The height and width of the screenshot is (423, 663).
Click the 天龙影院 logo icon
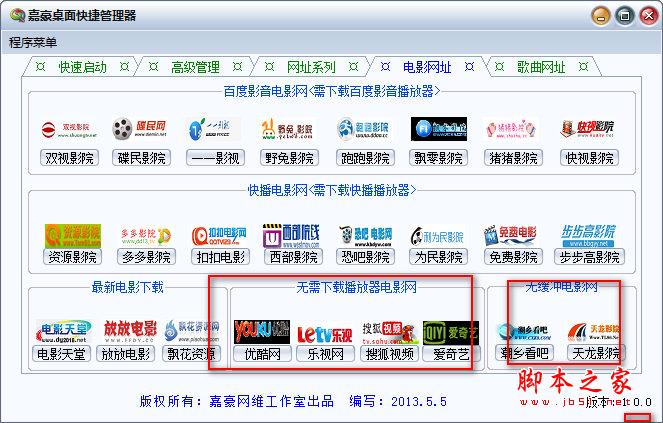tap(593, 331)
